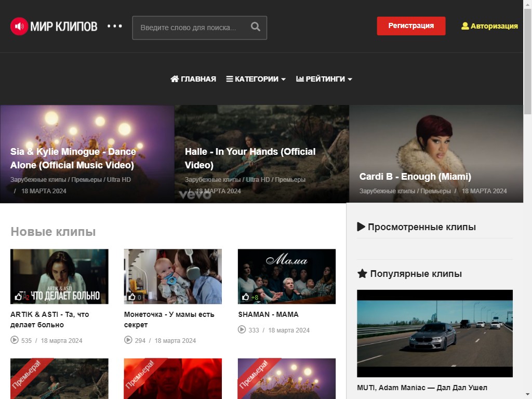The height and width of the screenshot is (399, 532).
Task: Click the magnifier search icon
Action: 256,27
